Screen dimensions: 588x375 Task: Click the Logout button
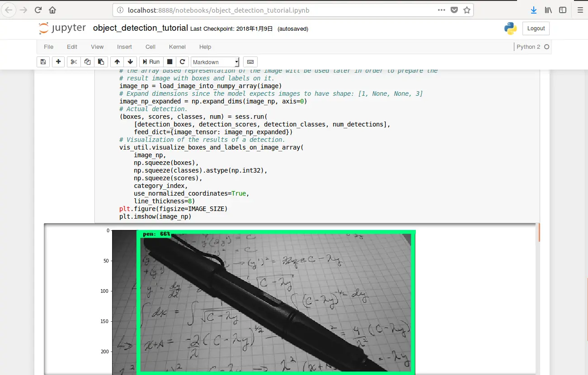[x=536, y=28]
